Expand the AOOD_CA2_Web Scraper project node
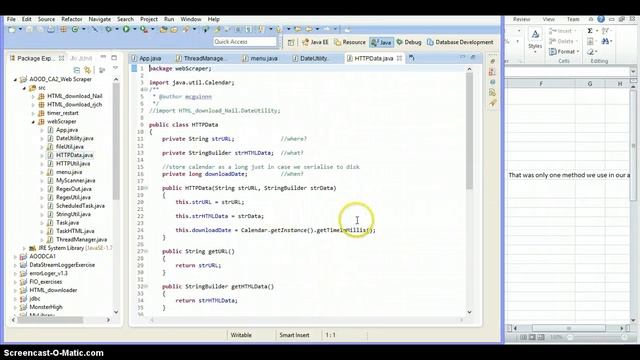The height and width of the screenshot is (360, 640). click(x=16, y=80)
